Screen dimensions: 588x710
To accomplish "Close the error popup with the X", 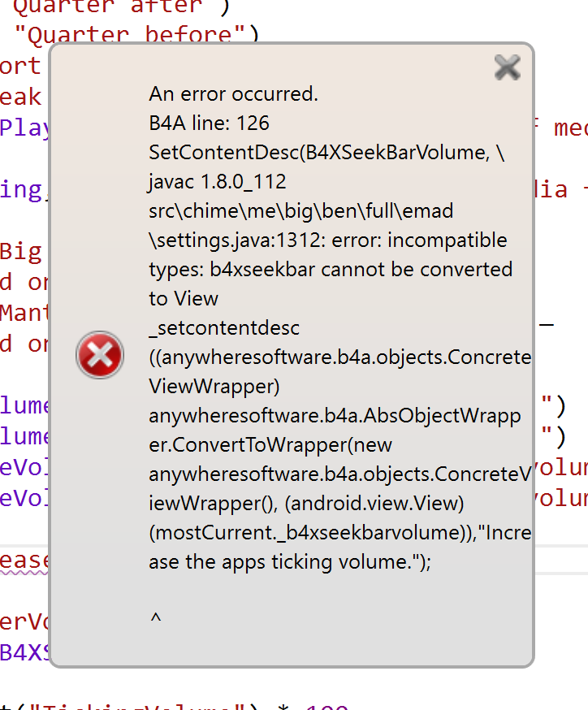I will (508, 67).
